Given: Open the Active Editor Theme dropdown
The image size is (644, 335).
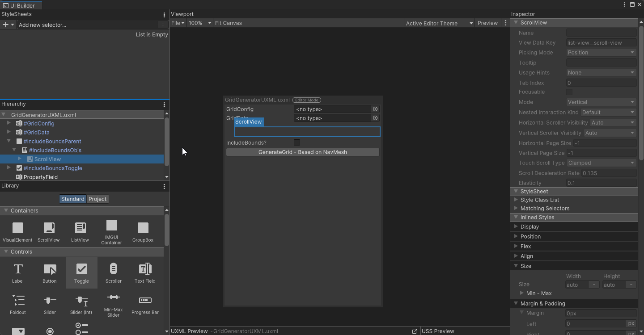Looking at the screenshot, I should coord(439,23).
